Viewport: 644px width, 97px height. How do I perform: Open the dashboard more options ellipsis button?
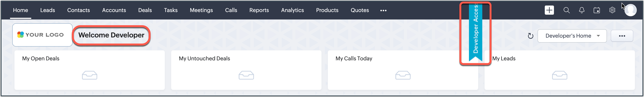(622, 36)
